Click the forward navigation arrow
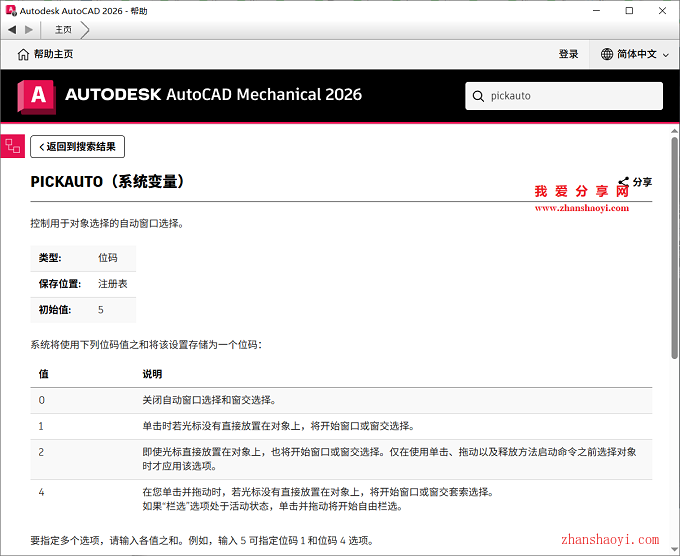This screenshot has width=680, height=556. 29,29
